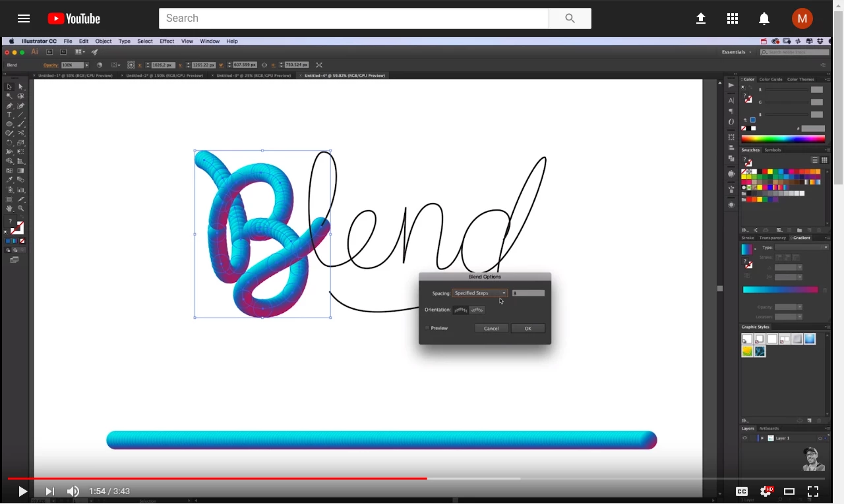
Task: Toggle closed captions on the player
Action: coord(742,491)
